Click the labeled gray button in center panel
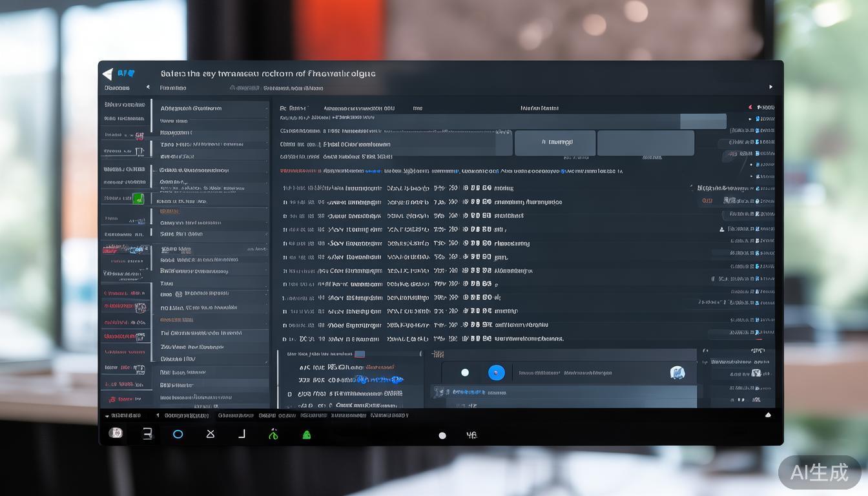The height and width of the screenshot is (496, 868). tap(555, 143)
